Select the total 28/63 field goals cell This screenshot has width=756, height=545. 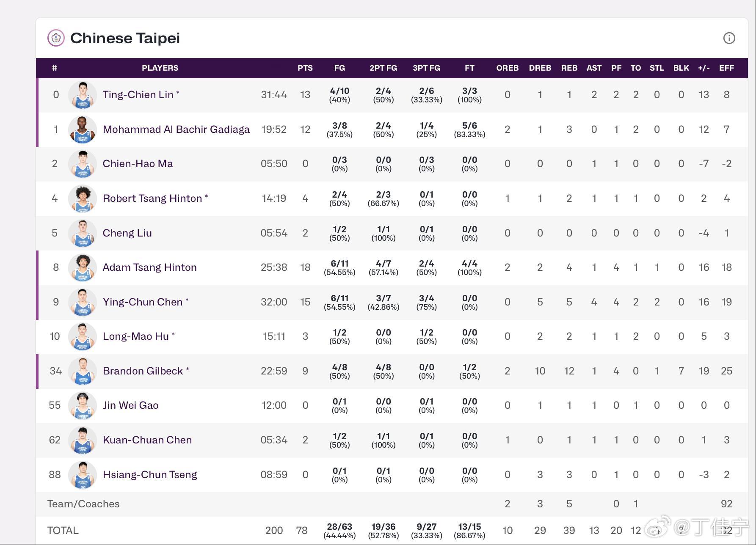pyautogui.click(x=339, y=531)
